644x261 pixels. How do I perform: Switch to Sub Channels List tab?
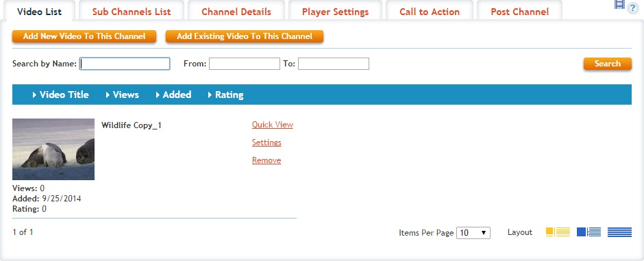(132, 12)
